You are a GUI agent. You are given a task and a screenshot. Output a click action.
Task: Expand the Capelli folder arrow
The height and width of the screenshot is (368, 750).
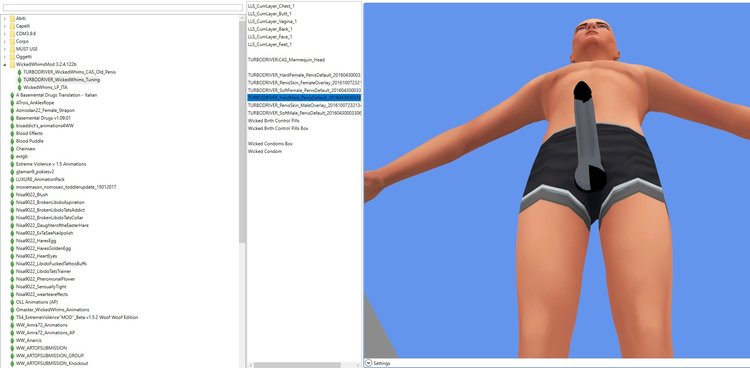pyautogui.click(x=5, y=26)
